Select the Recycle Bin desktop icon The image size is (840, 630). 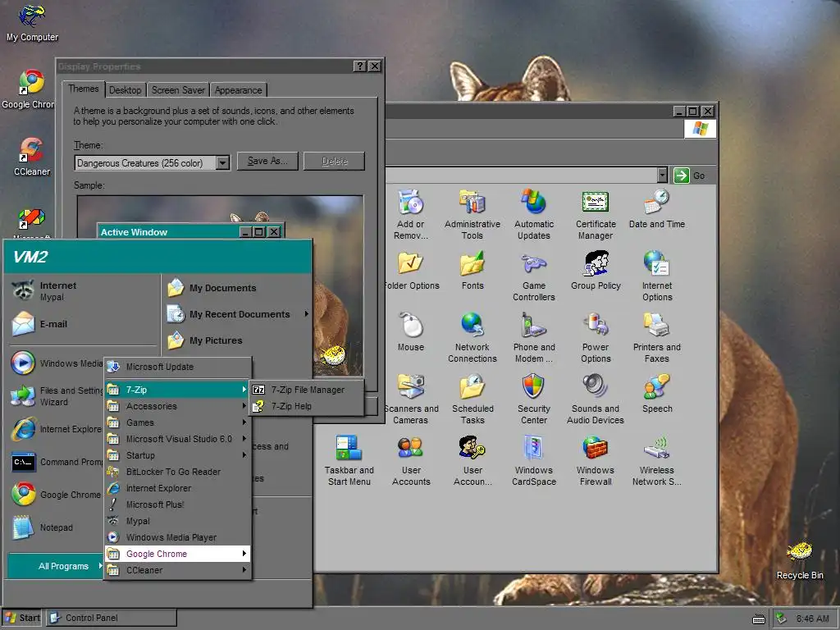[799, 561]
